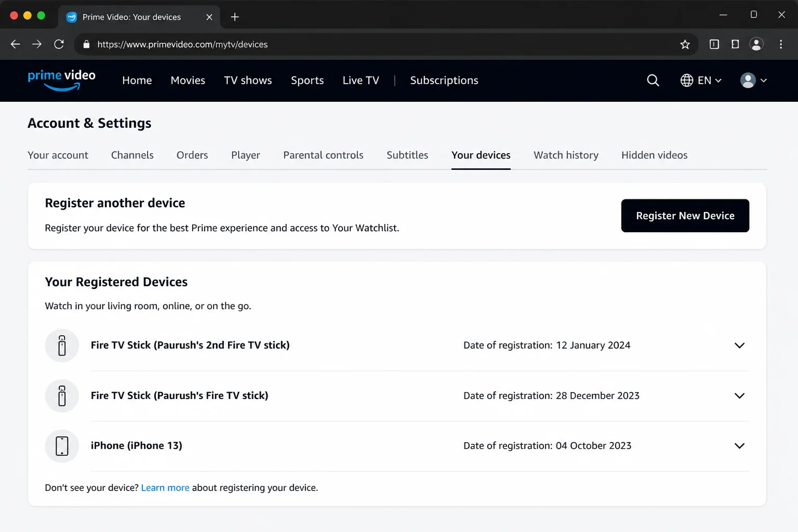
Task: Open the search magnifier icon
Action: [x=653, y=81]
